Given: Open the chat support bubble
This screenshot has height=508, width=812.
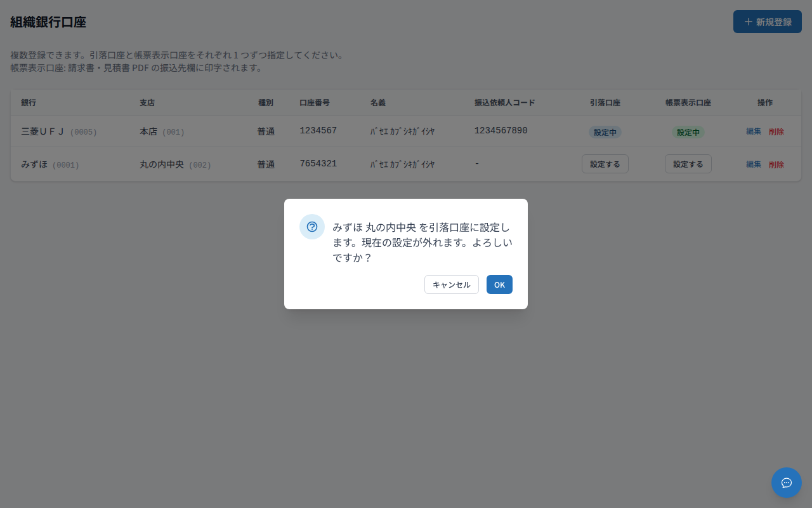Looking at the screenshot, I should pos(787,483).
